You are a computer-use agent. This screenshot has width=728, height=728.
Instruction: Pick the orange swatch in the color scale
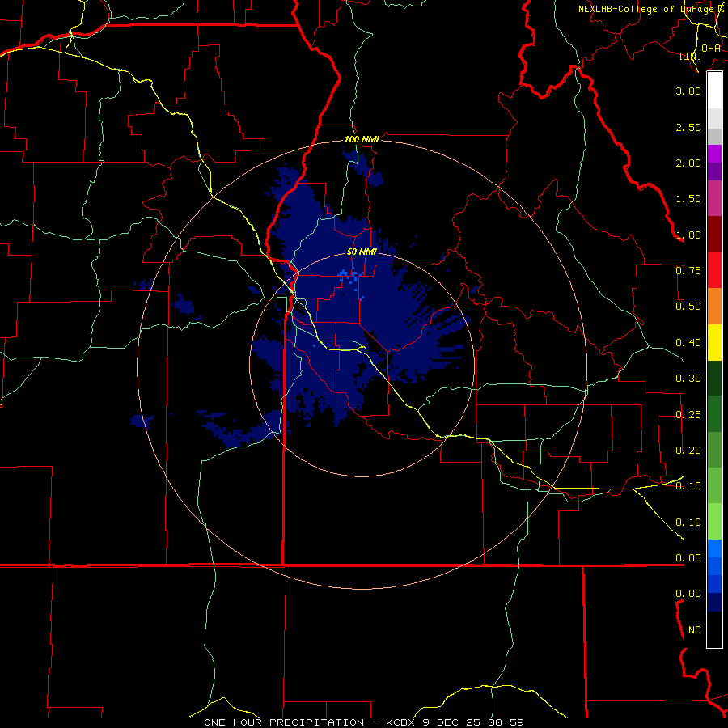pos(714,307)
